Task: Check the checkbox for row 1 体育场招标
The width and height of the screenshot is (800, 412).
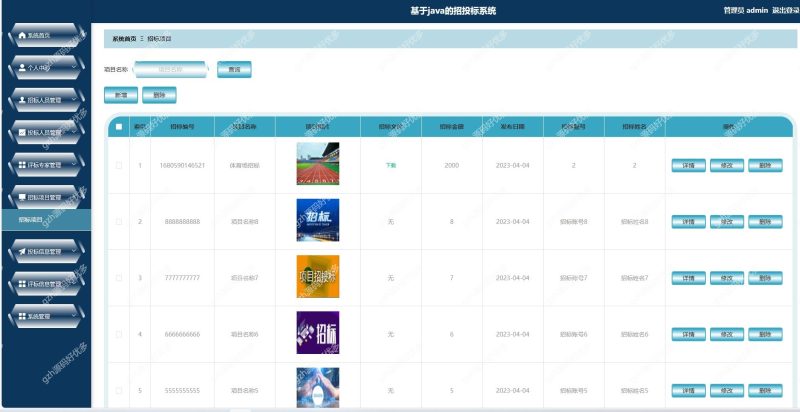Action: tap(119, 165)
